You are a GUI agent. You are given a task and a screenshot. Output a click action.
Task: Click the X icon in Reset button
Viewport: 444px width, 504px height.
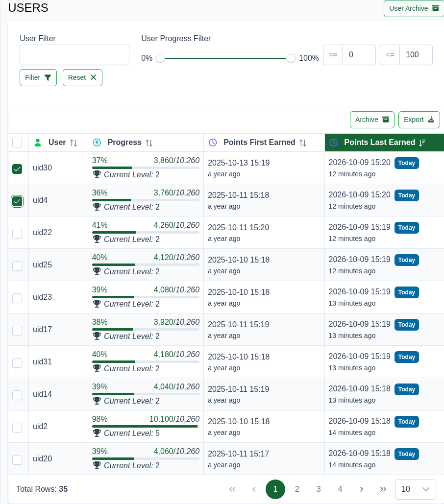93,77
